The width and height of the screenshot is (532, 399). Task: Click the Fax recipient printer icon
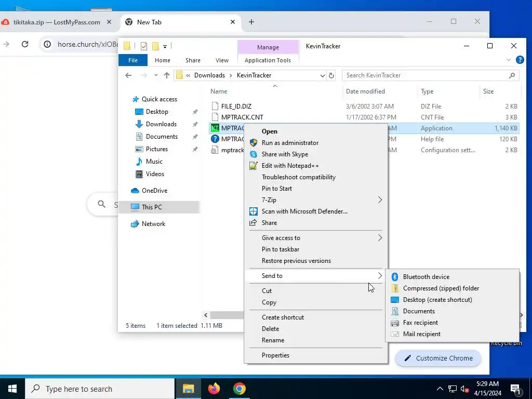pos(395,323)
